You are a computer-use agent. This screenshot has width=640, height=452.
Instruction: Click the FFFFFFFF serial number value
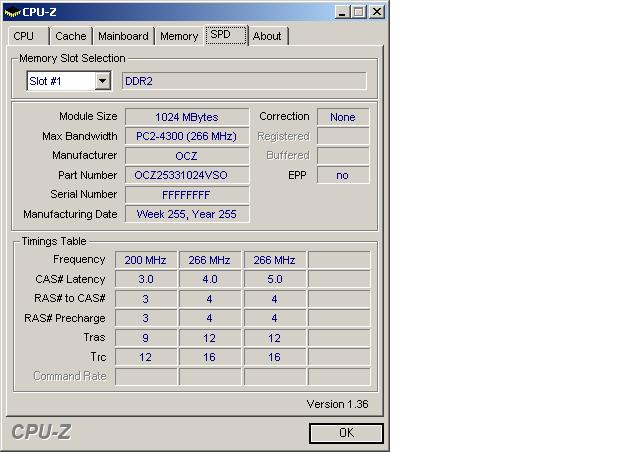187,195
